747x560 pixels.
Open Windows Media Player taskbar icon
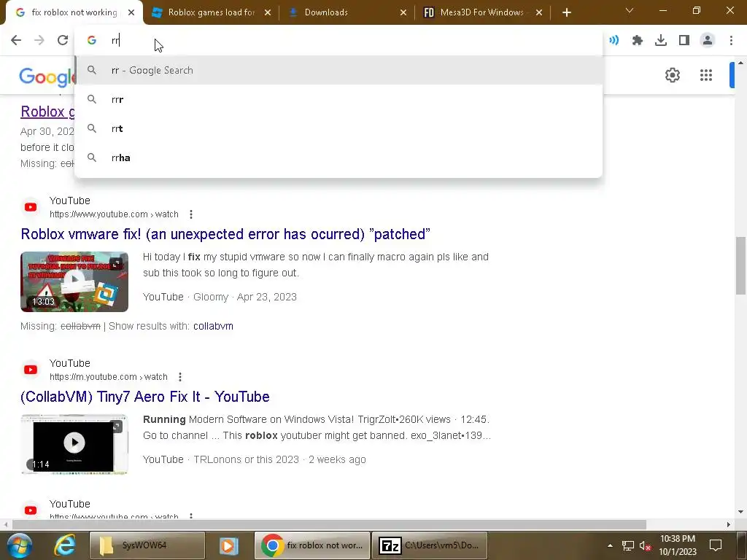coord(228,545)
